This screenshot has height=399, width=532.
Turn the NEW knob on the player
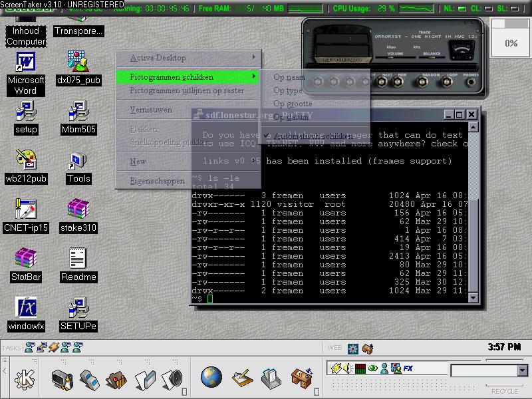tap(398, 82)
